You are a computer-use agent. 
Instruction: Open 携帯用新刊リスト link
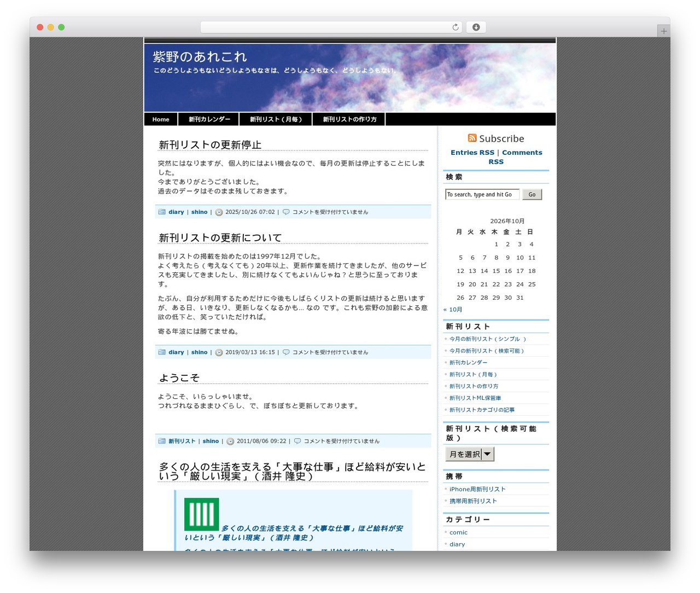473,501
